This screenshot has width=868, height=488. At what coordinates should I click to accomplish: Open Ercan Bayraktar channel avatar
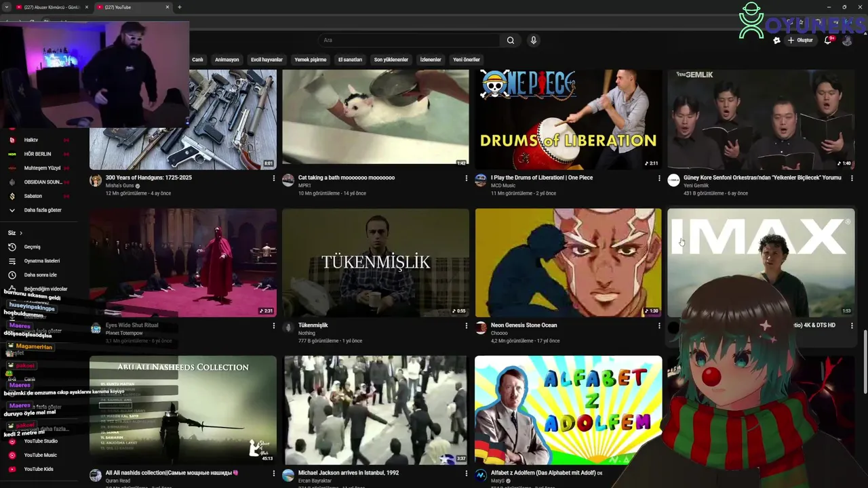(x=288, y=475)
